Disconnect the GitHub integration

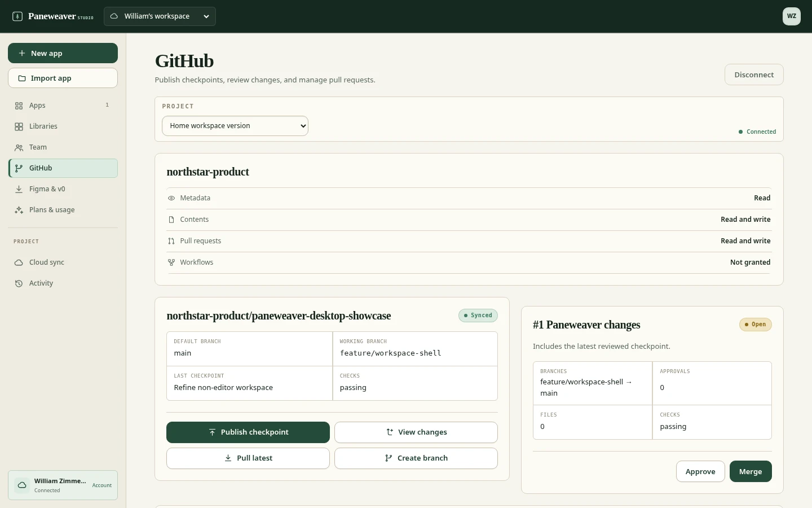[754, 75]
